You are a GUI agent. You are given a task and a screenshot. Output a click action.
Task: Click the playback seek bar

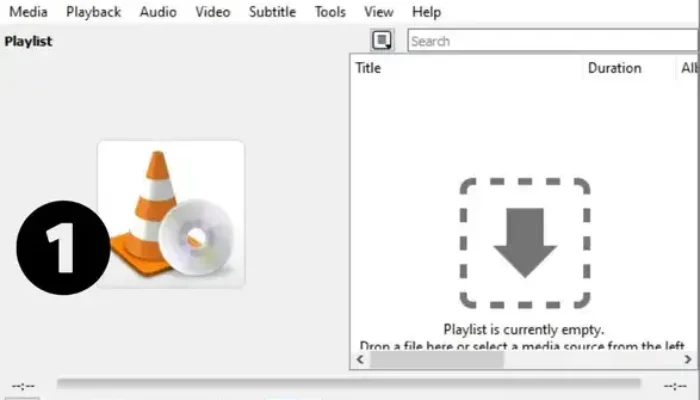348,383
